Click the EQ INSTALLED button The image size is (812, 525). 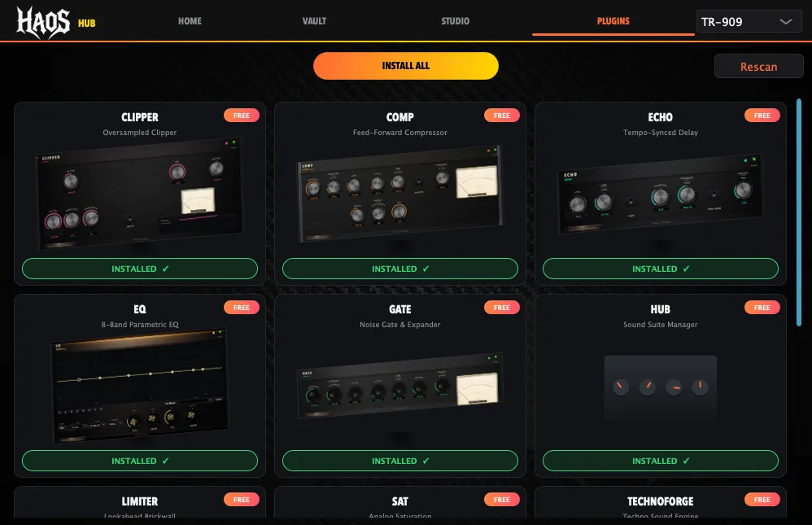click(140, 461)
